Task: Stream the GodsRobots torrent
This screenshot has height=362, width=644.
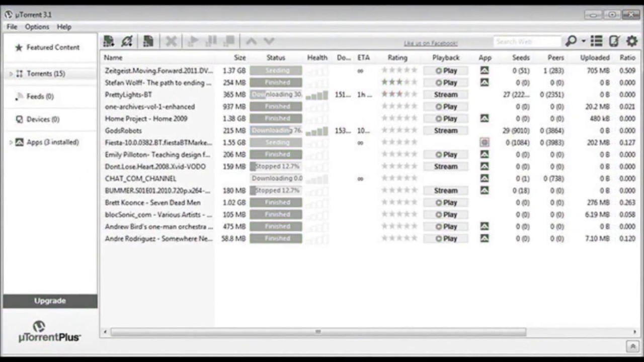Action: click(446, 130)
